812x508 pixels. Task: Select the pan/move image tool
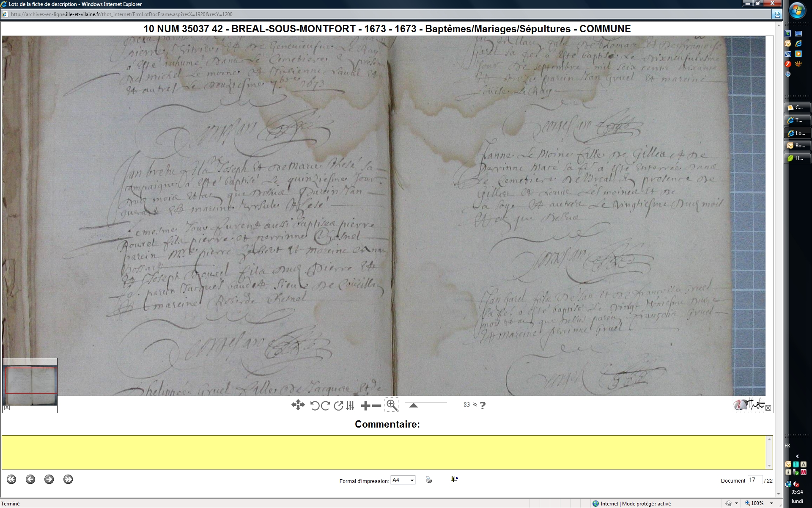(298, 405)
